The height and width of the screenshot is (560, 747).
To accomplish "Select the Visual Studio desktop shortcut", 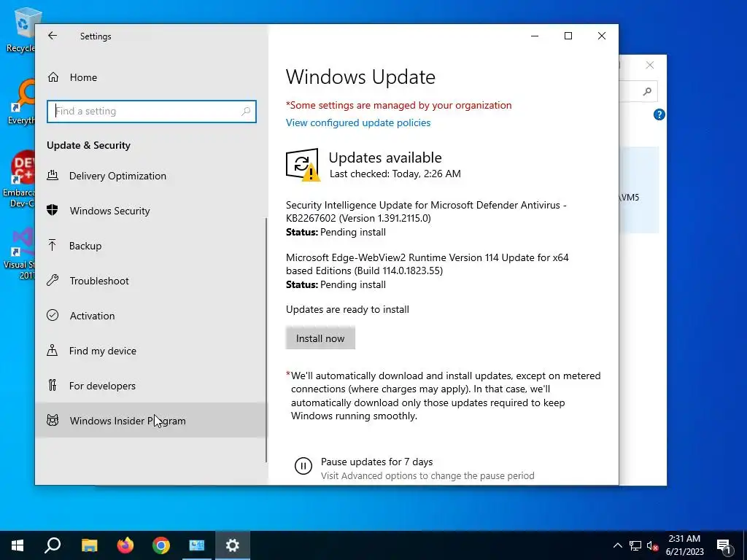I will click(x=19, y=253).
